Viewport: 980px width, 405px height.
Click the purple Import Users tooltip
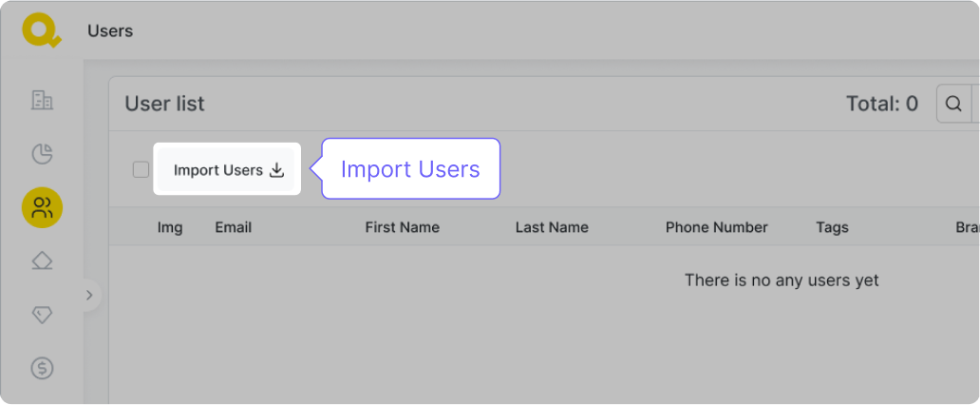pyautogui.click(x=410, y=169)
